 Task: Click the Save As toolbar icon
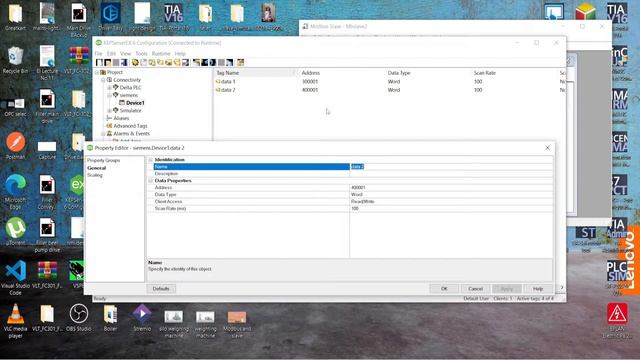point(124,62)
